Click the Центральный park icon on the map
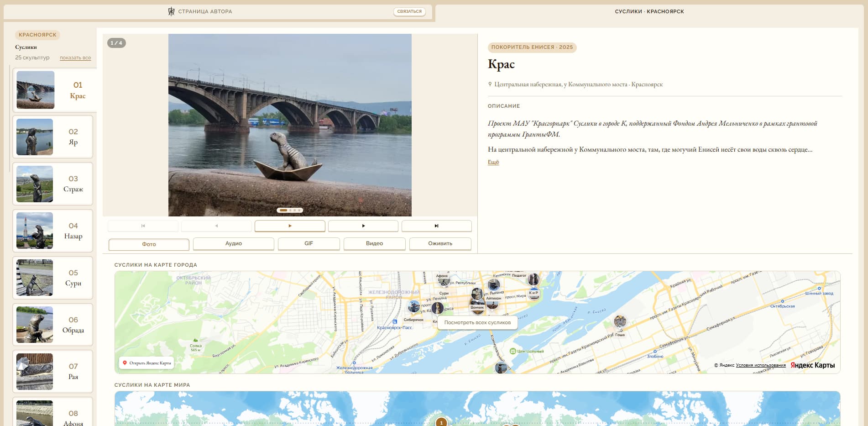868x426 pixels. tap(512, 351)
